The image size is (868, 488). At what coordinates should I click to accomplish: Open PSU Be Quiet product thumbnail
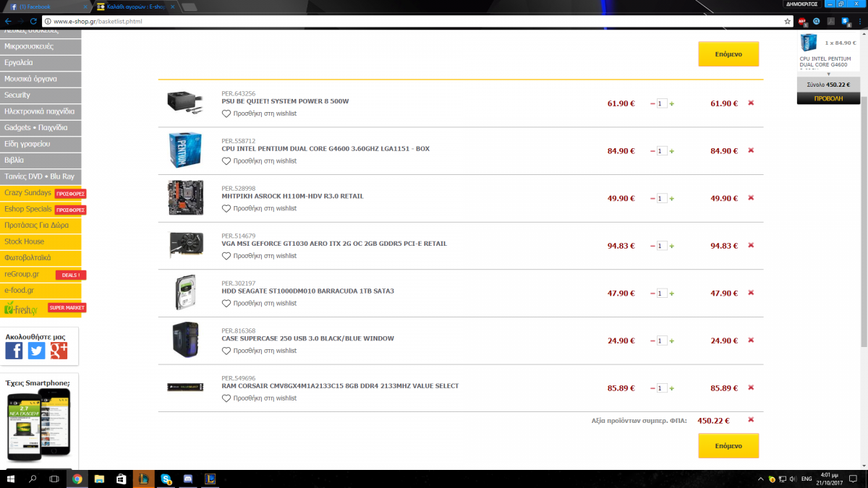pos(185,103)
